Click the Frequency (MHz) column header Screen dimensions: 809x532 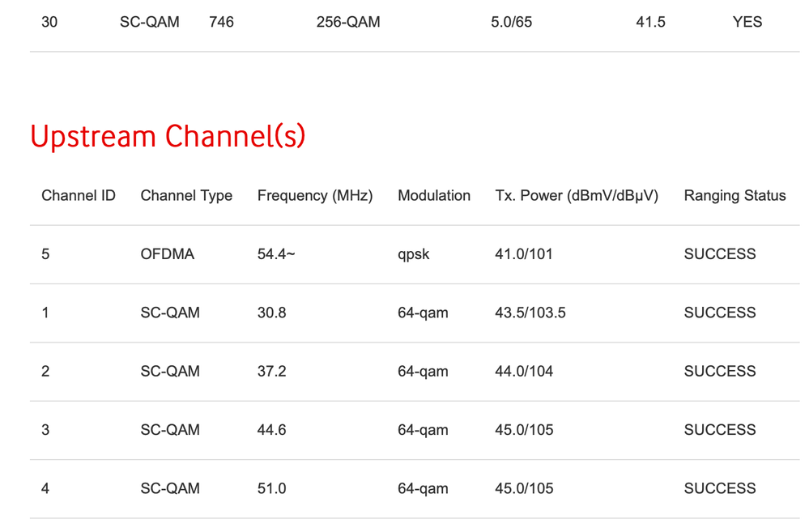(x=315, y=195)
